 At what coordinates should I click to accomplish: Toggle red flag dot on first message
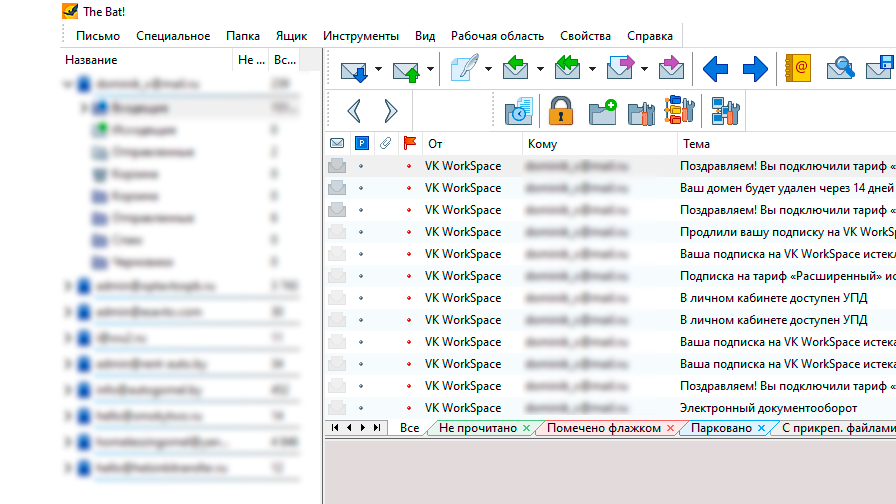(408, 166)
